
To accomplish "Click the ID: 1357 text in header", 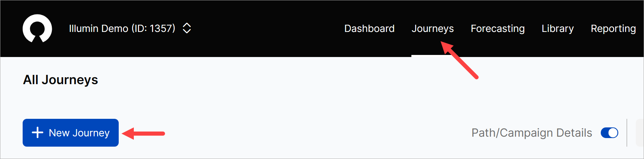I will tap(153, 29).
